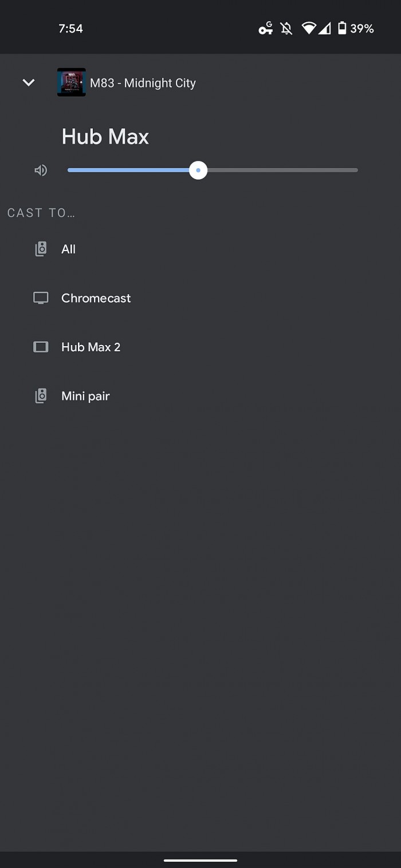Tap the home gesture navigation bar
The image size is (401, 868).
(x=200, y=860)
